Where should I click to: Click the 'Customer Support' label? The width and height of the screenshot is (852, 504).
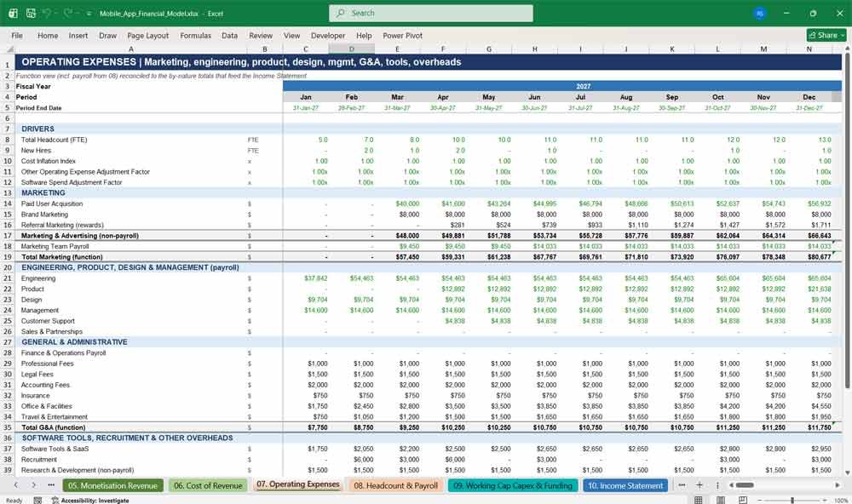(48, 321)
